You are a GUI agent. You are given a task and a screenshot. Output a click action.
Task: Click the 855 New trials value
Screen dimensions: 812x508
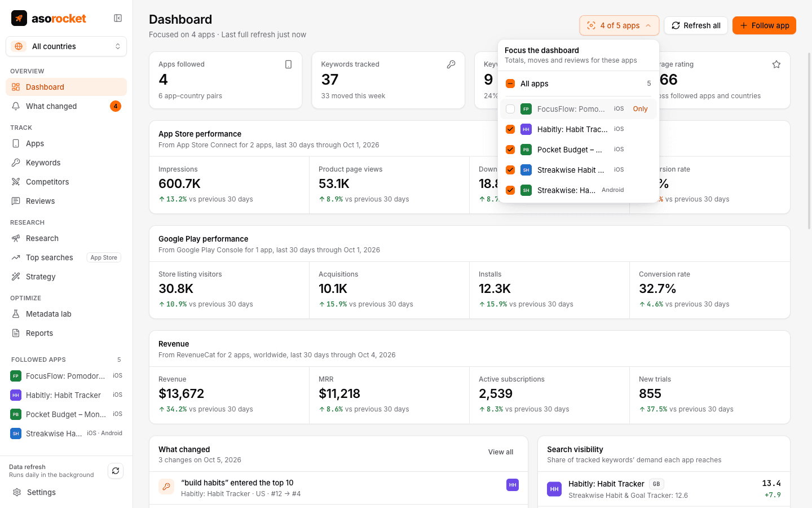(x=650, y=394)
